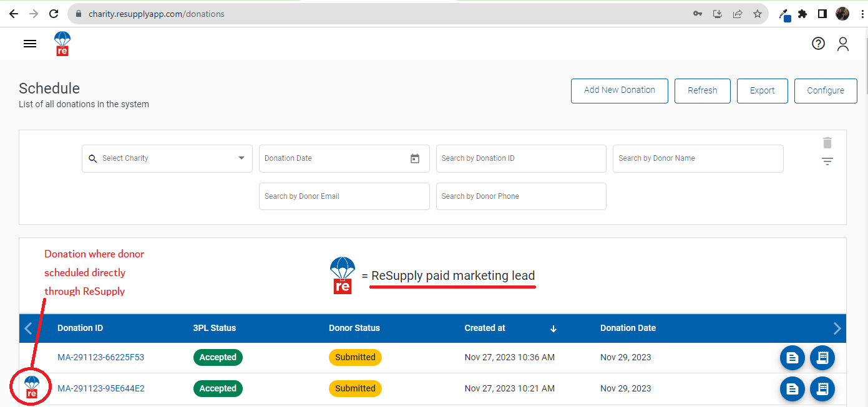Click Add New Donation button
Image resolution: width=868 pixels, height=407 pixels.
[x=620, y=90]
